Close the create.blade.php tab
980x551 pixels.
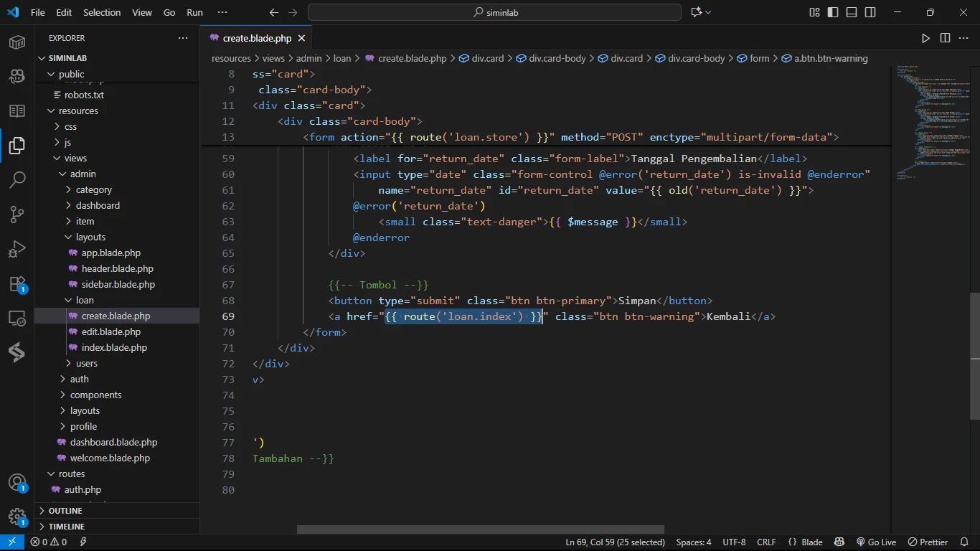point(301,38)
